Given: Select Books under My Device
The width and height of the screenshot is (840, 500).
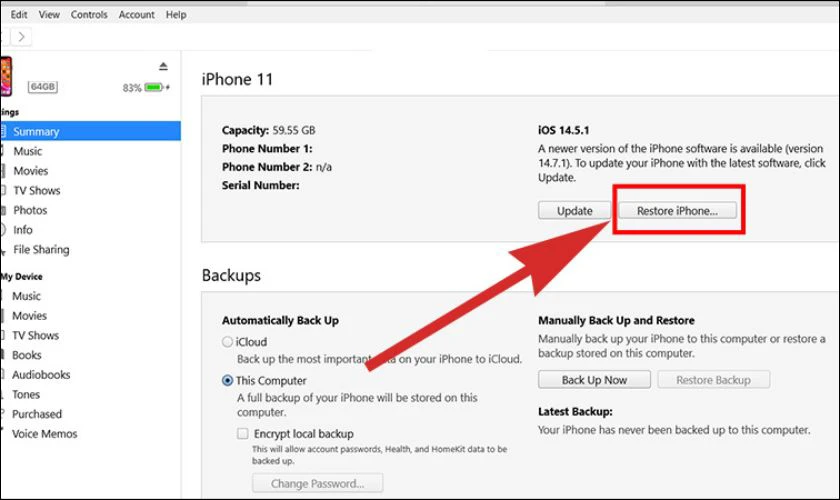Looking at the screenshot, I should (27, 355).
